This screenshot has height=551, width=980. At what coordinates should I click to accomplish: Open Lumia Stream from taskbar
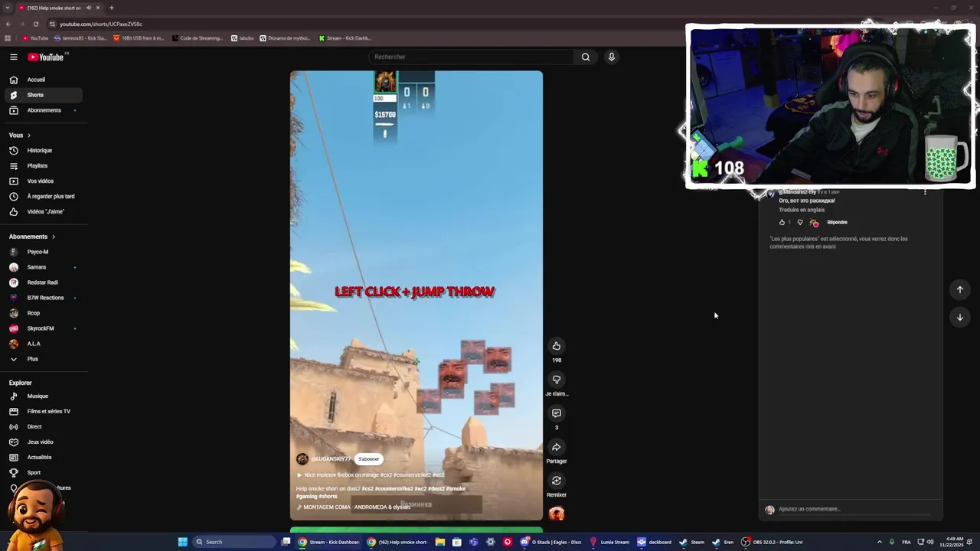tap(609, 542)
